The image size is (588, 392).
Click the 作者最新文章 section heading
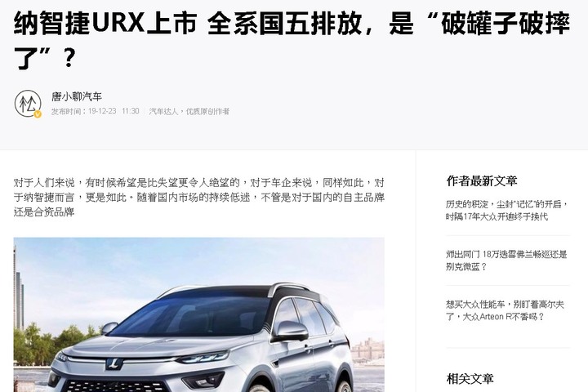click(482, 180)
